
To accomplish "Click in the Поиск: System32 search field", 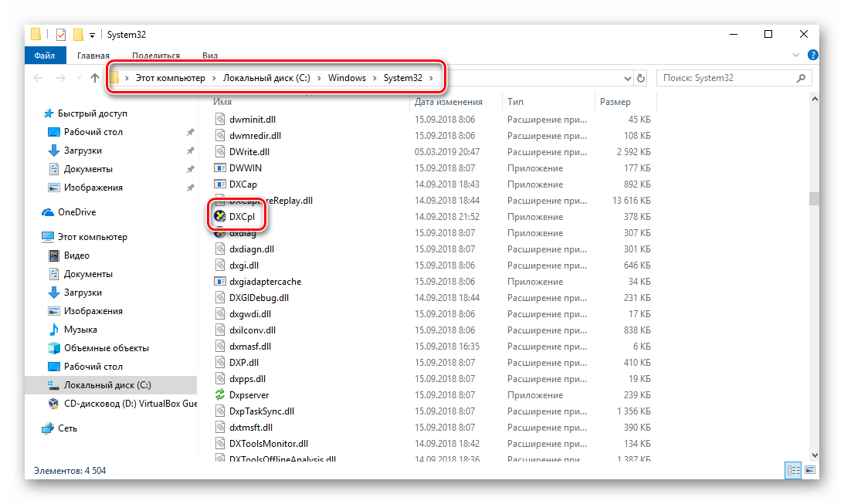I will point(726,78).
